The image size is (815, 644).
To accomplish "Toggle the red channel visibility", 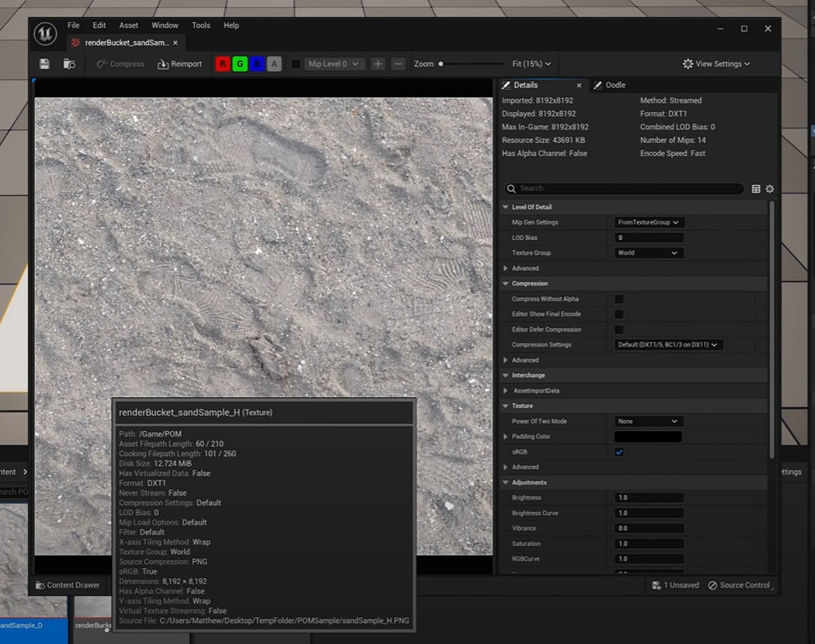I will (223, 63).
